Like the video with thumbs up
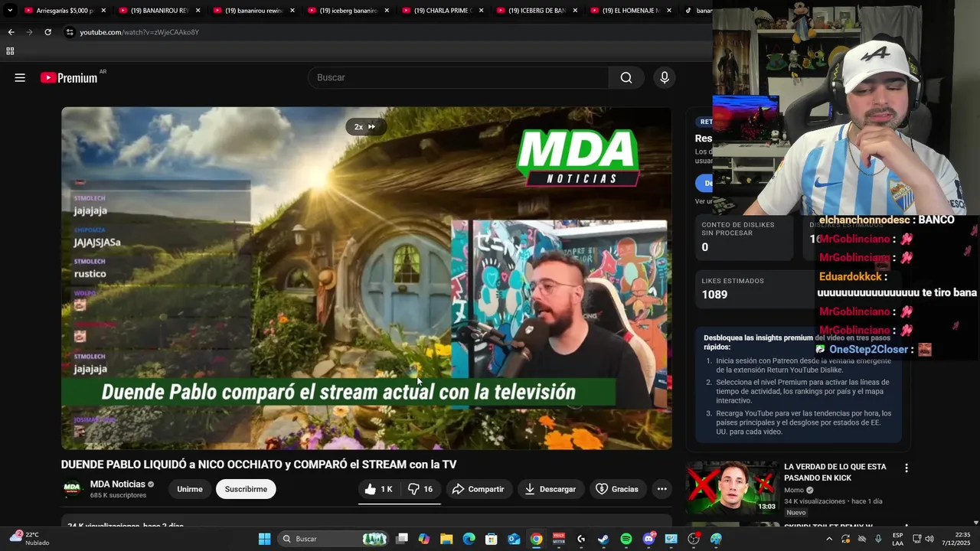The width and height of the screenshot is (980, 551). tap(378, 489)
